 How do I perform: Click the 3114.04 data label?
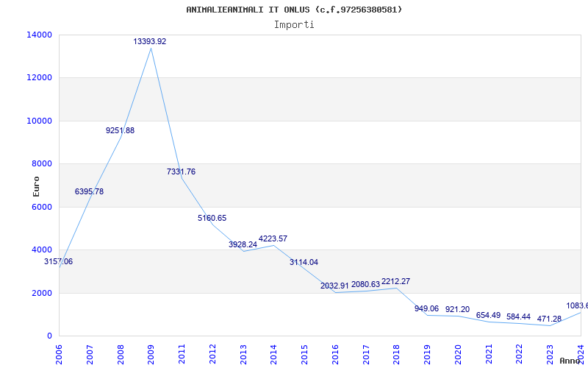(x=304, y=263)
